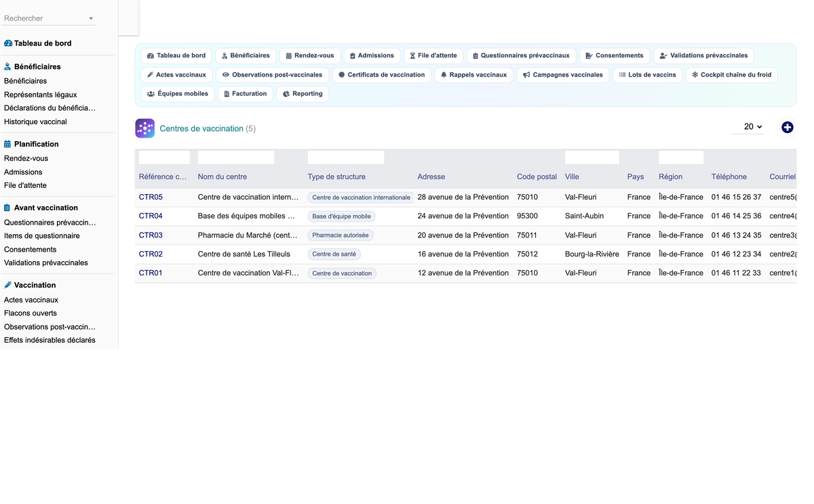Click Saint-Aubin city cell
The image size is (814, 504).
coord(584,216)
